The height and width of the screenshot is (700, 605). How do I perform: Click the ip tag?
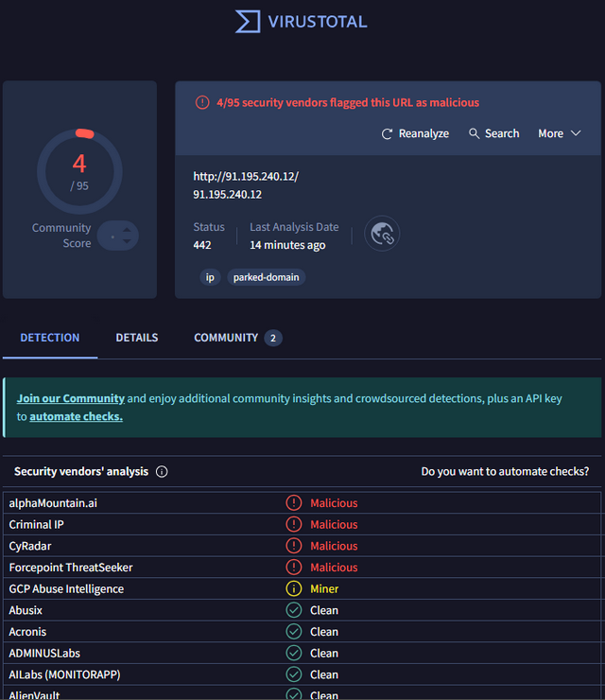210,277
